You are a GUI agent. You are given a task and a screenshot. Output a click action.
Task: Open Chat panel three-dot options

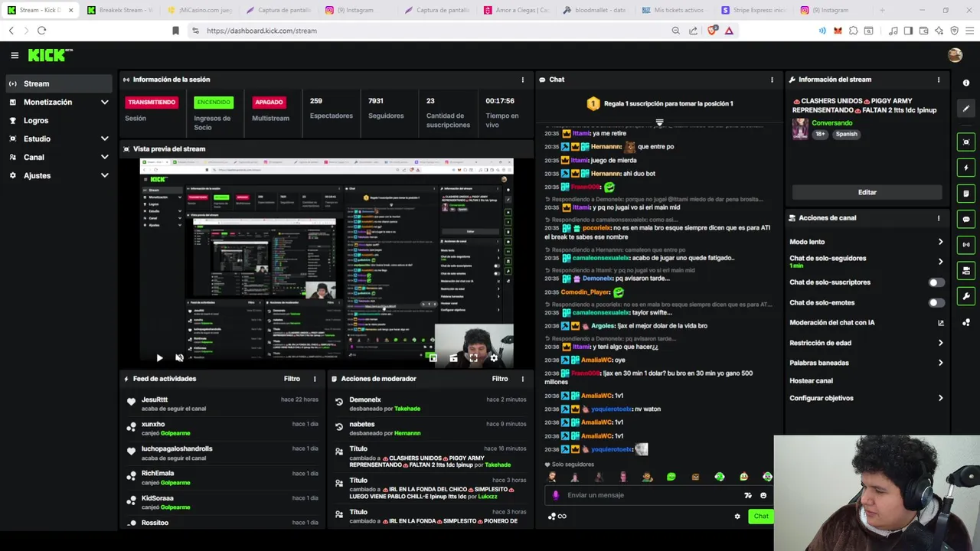[772, 80]
